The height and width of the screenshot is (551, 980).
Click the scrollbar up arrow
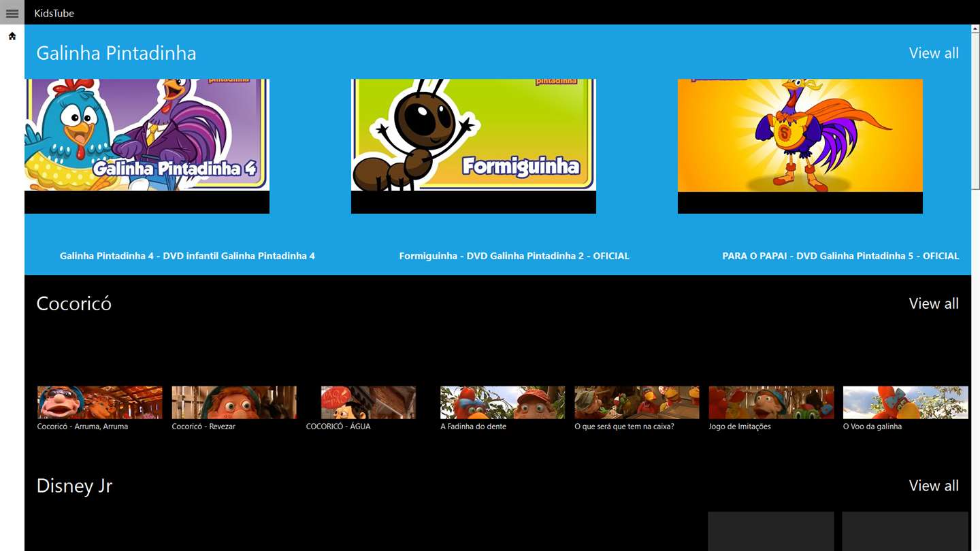pos(976,29)
